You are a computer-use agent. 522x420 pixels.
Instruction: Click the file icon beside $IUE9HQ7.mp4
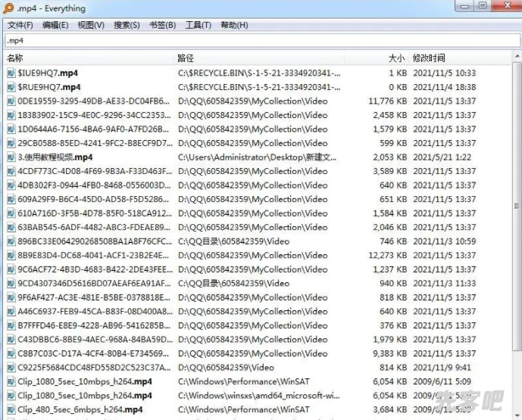point(11,73)
